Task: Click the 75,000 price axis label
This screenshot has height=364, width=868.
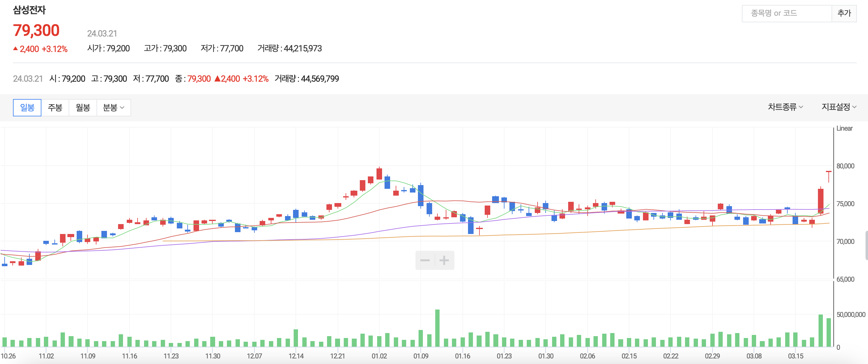Action: [x=845, y=204]
